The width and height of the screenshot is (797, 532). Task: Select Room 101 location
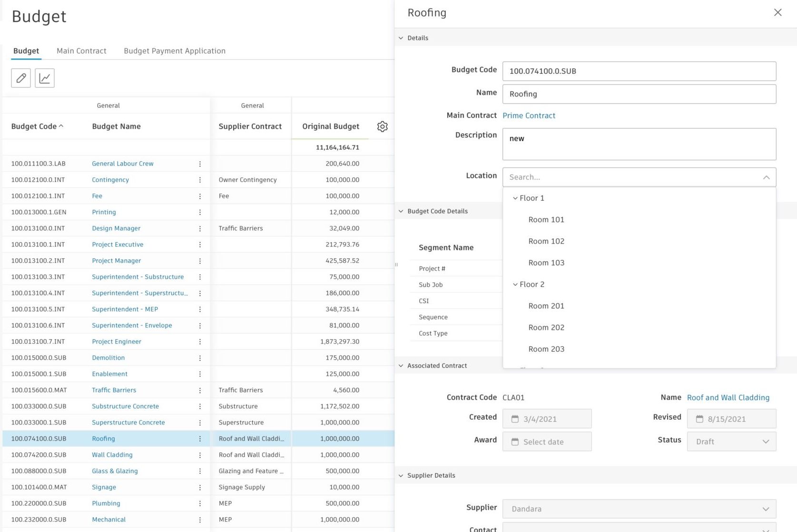tap(546, 219)
